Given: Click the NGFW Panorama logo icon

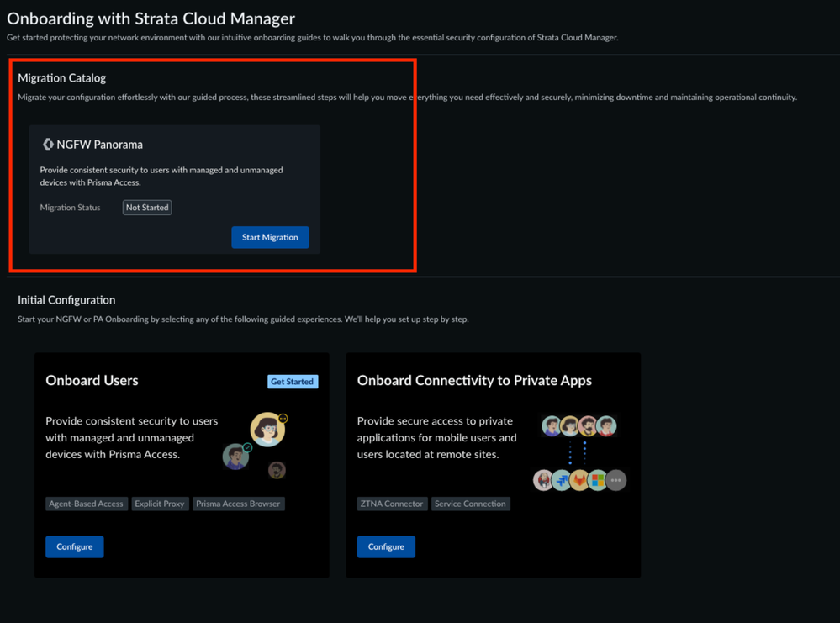Looking at the screenshot, I should point(48,145).
